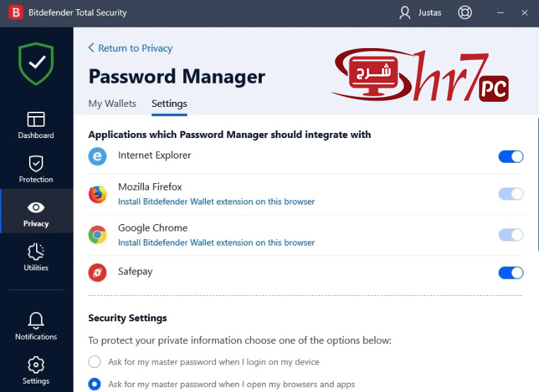Open the support lifebuoy icon
Viewport: 539px width, 392px height.
465,13
